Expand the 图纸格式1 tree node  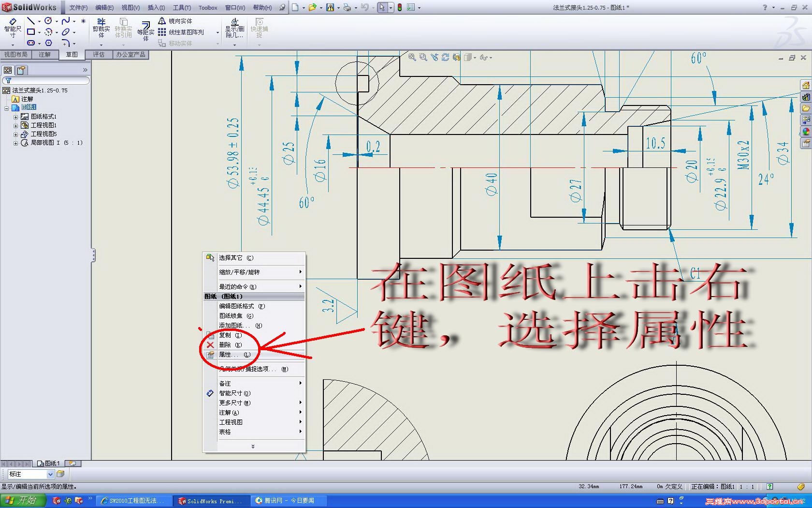click(15, 117)
